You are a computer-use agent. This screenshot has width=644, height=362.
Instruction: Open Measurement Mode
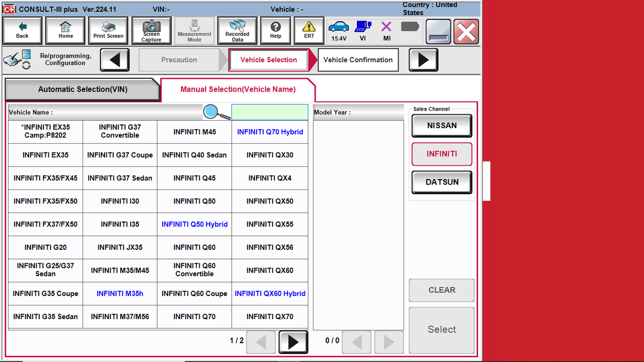pyautogui.click(x=194, y=30)
